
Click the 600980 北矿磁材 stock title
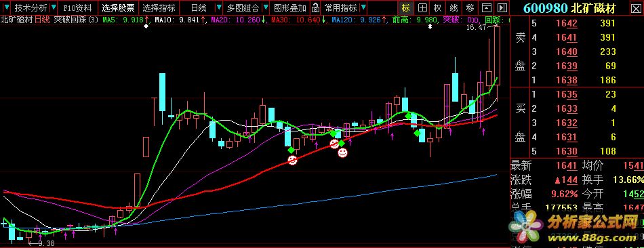(576, 7)
